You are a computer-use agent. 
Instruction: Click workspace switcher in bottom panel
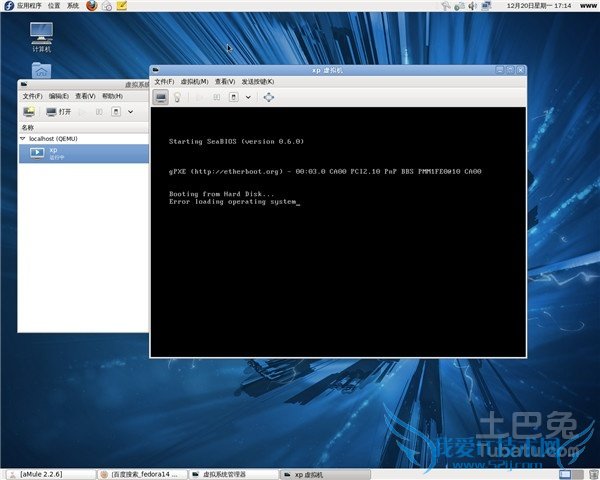click(x=571, y=475)
